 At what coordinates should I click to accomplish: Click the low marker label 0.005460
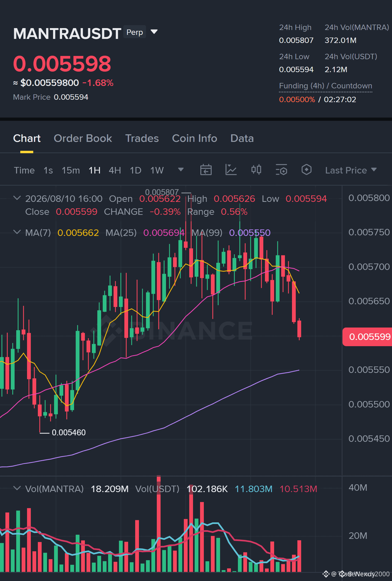(x=69, y=432)
